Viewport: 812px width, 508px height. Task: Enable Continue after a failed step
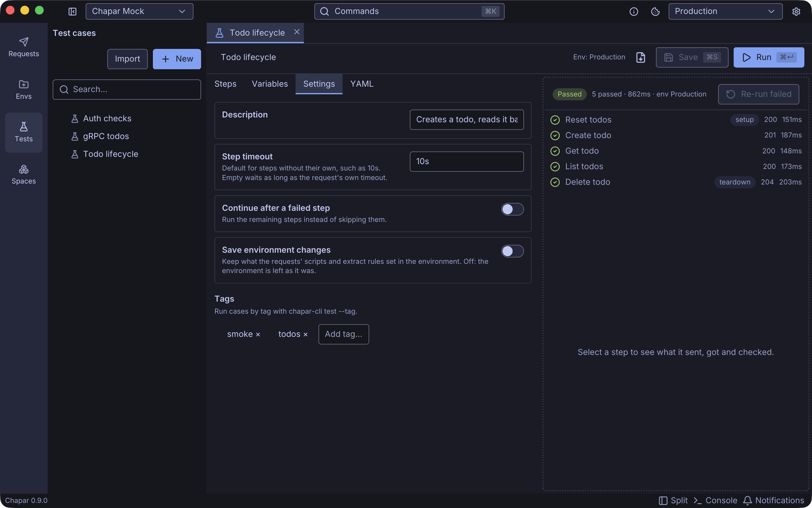click(x=513, y=209)
